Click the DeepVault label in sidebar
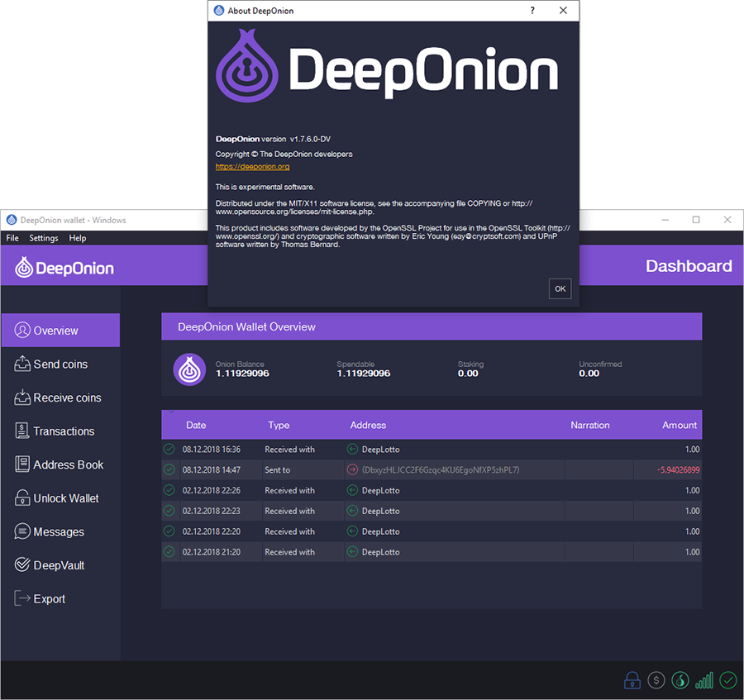Viewport: 744px width, 700px height. [59, 565]
